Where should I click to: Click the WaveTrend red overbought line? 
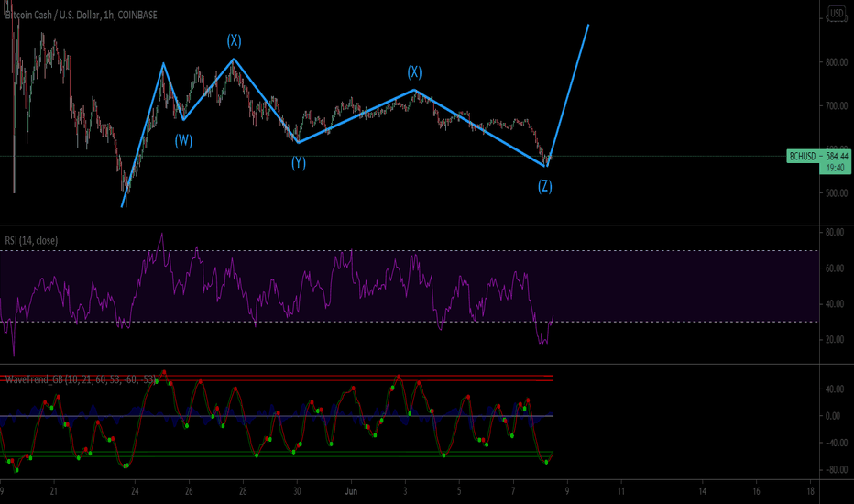coord(277,376)
